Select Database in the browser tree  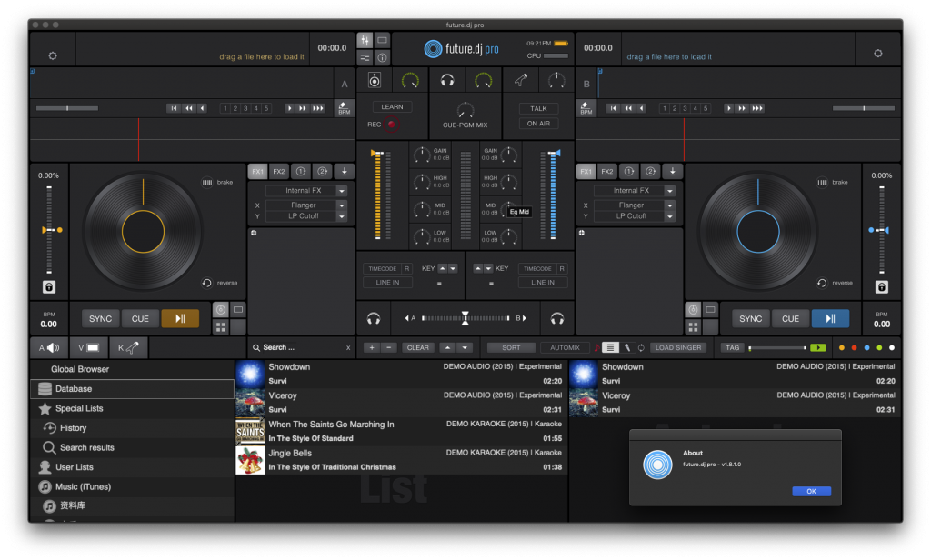[133, 388]
